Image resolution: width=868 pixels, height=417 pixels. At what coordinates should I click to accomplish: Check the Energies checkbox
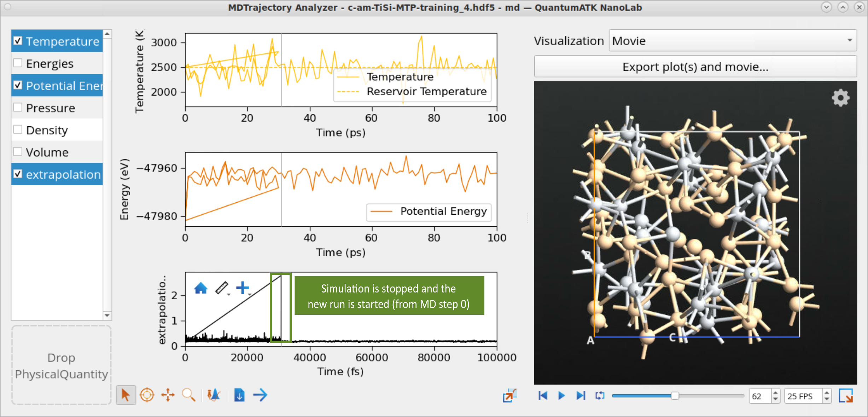(x=18, y=63)
